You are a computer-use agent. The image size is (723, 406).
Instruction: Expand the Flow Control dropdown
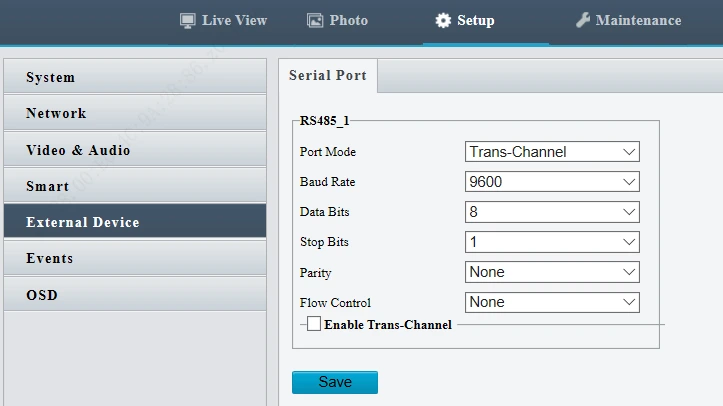pyautogui.click(x=552, y=302)
